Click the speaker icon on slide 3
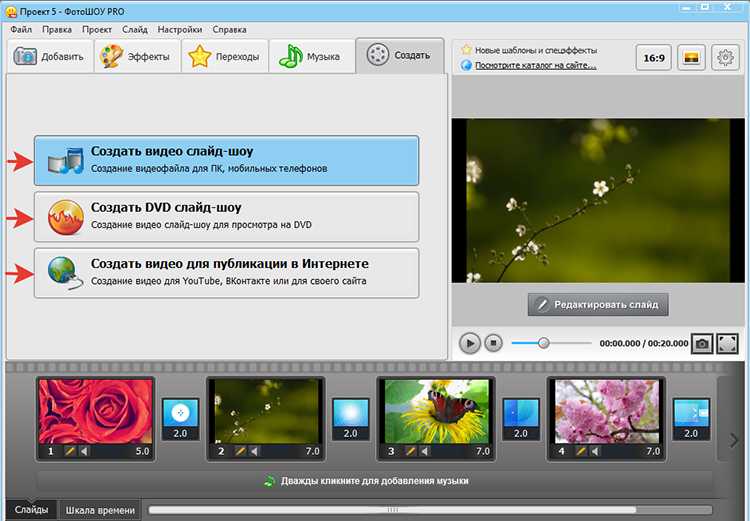 pos(424,451)
